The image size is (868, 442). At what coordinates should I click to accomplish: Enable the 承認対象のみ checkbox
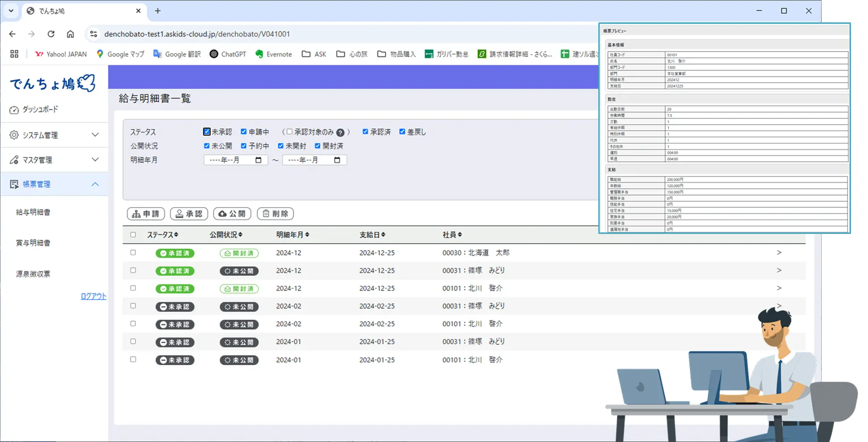[289, 132]
